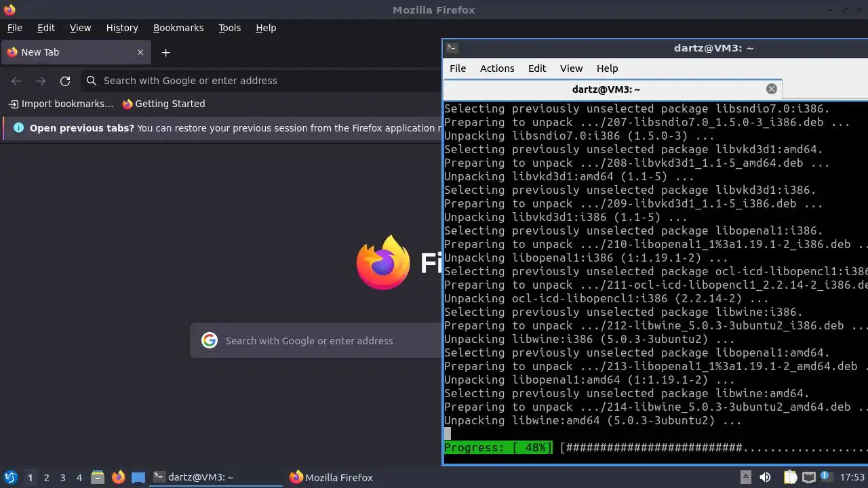Open the network connection tray icon
Viewport: 868px width, 488px height.
808,477
